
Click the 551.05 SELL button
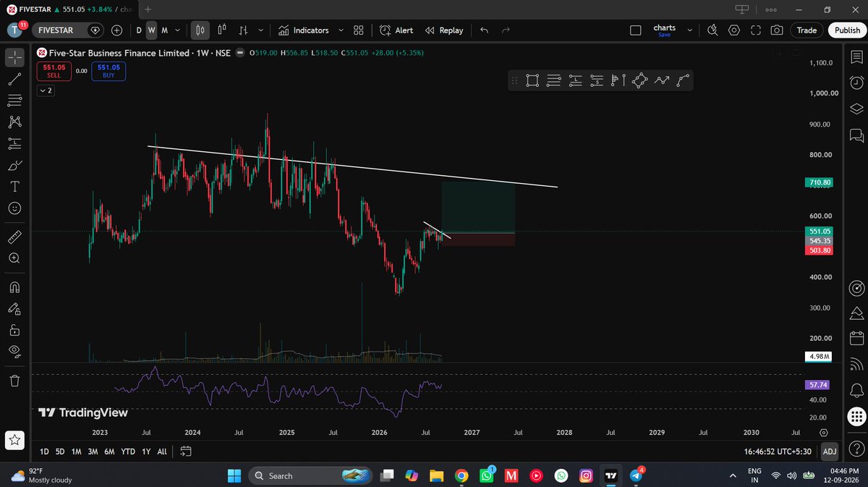(x=54, y=71)
